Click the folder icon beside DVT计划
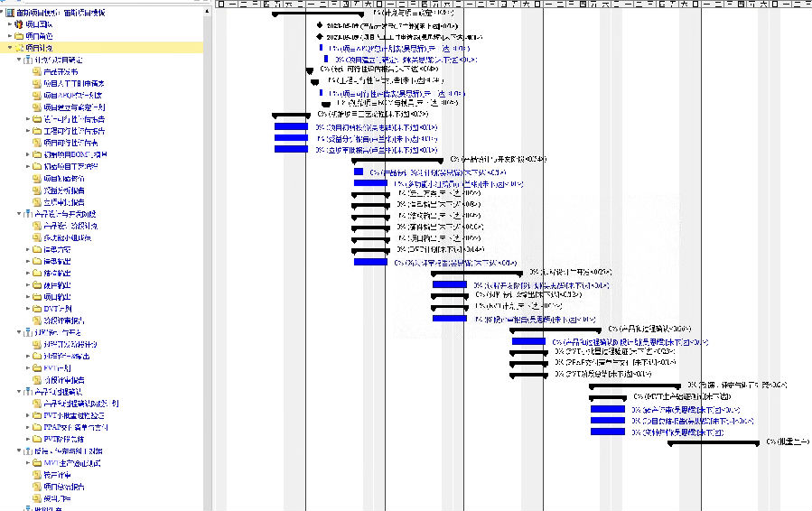Image resolution: width=812 pixels, height=511 pixels. tap(37, 309)
